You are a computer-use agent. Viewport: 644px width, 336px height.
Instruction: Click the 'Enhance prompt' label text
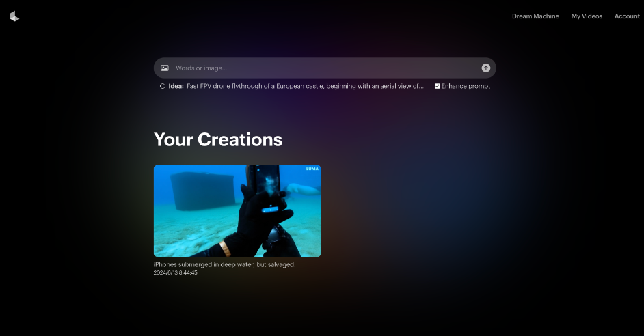coord(466,87)
